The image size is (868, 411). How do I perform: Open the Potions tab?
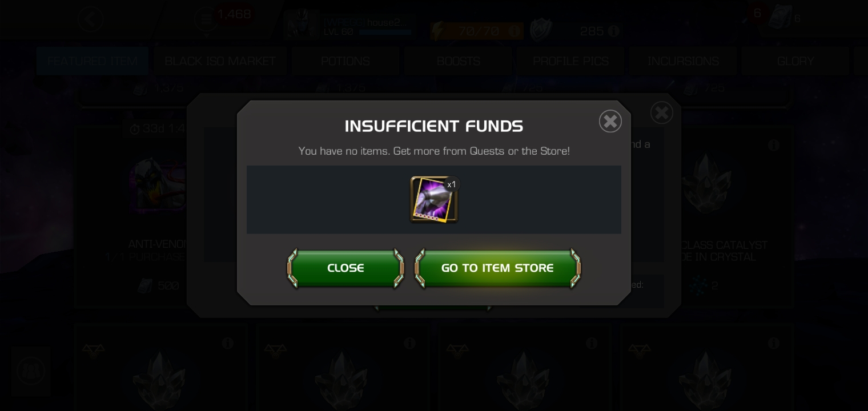345,61
